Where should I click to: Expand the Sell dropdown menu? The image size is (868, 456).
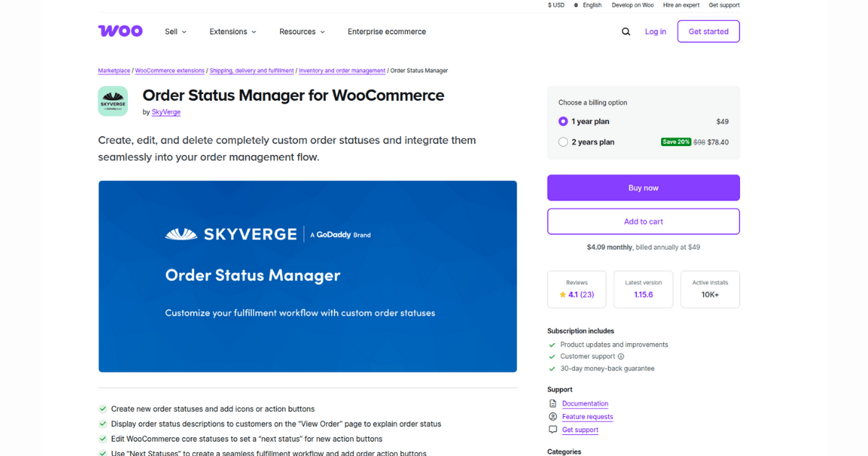(176, 32)
